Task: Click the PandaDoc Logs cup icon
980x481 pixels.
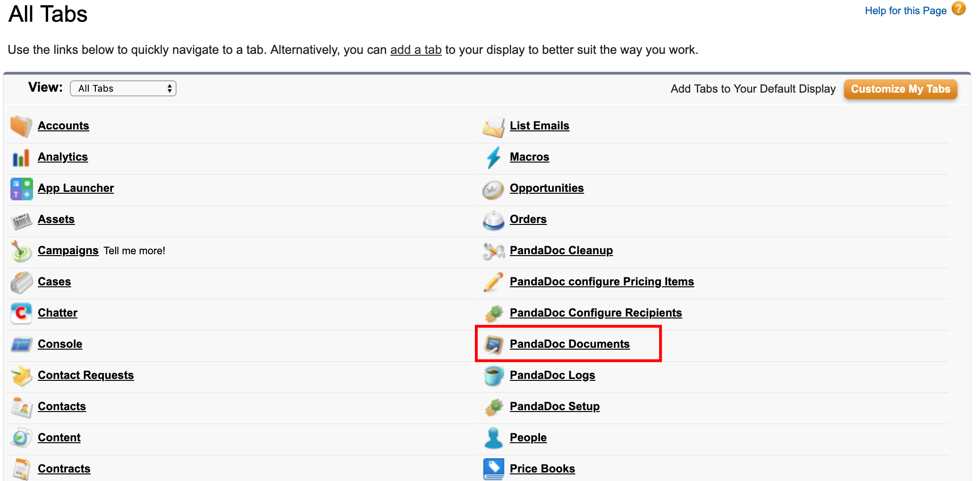Action: coord(493,376)
